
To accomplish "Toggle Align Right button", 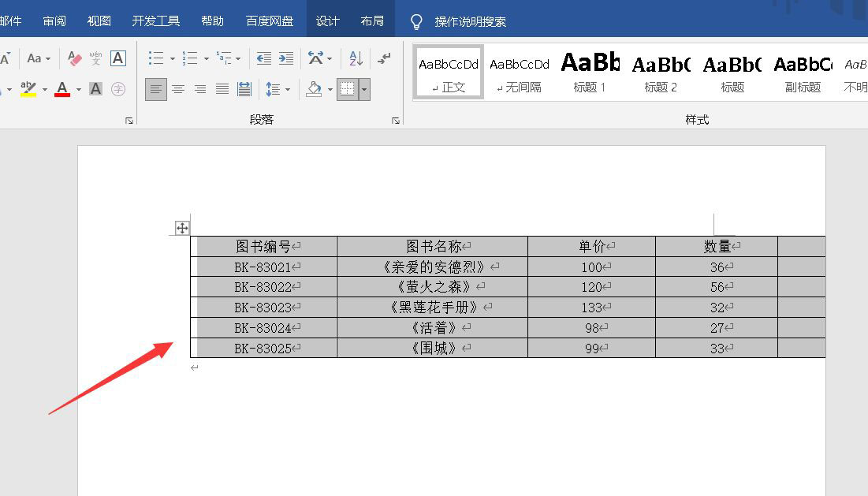I will [199, 89].
